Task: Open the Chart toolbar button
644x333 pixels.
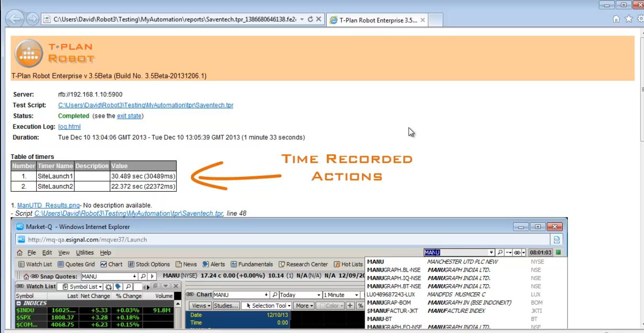Action: (111, 264)
